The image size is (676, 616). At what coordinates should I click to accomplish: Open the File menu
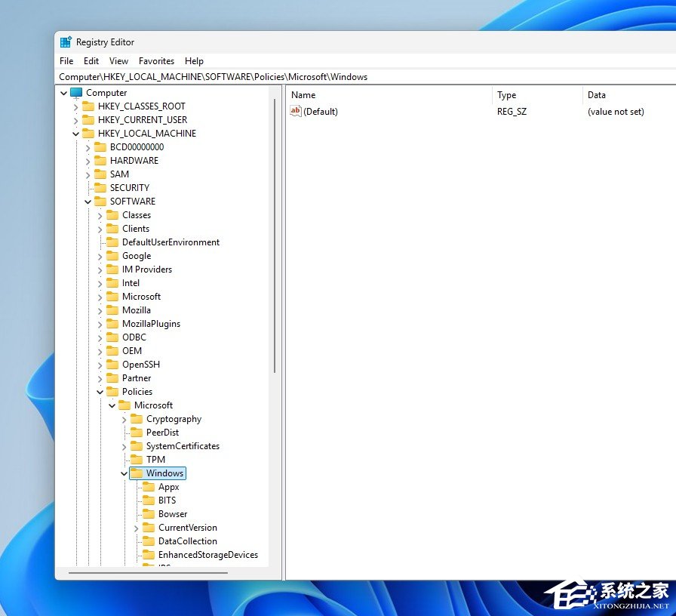pyautogui.click(x=66, y=61)
